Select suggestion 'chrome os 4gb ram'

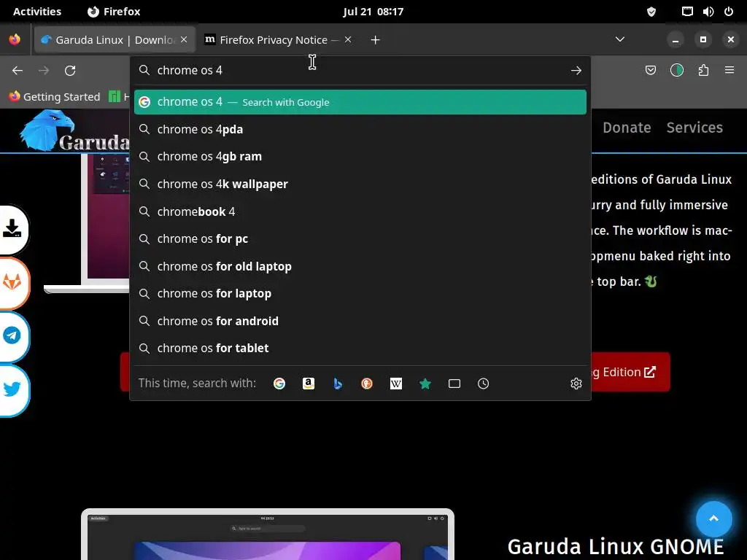tap(360, 157)
